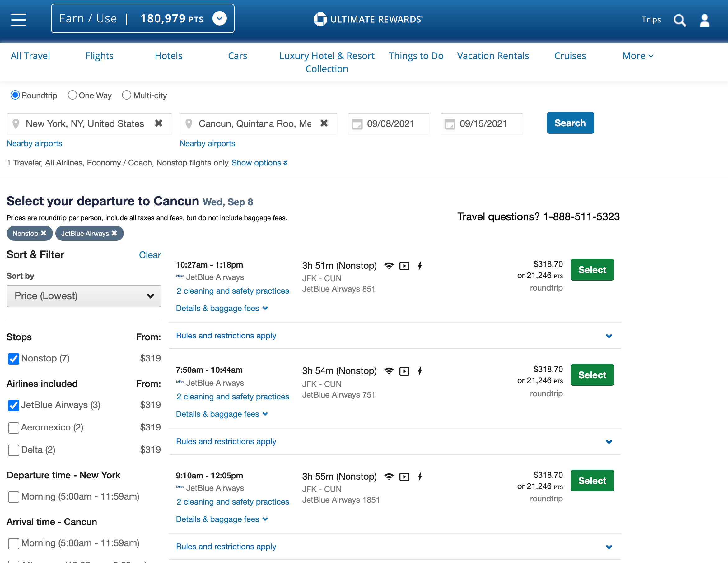This screenshot has width=728, height=563.
Task: Click WiFi icon on flight 1851
Action: [389, 477]
